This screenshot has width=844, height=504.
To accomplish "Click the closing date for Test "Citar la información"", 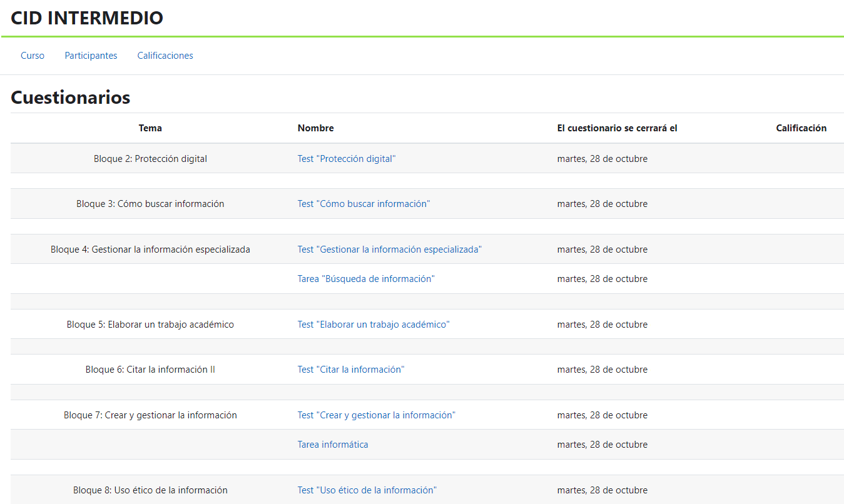I will [x=602, y=370].
